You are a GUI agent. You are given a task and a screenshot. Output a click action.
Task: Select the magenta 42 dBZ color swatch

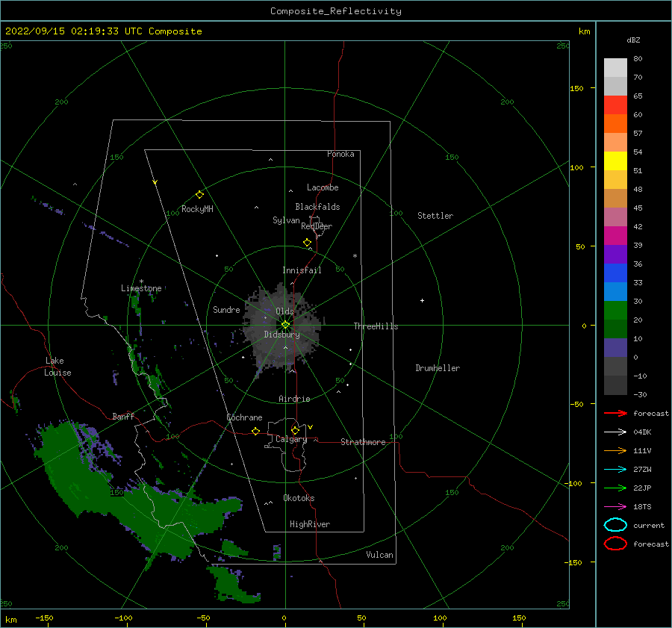click(x=615, y=236)
